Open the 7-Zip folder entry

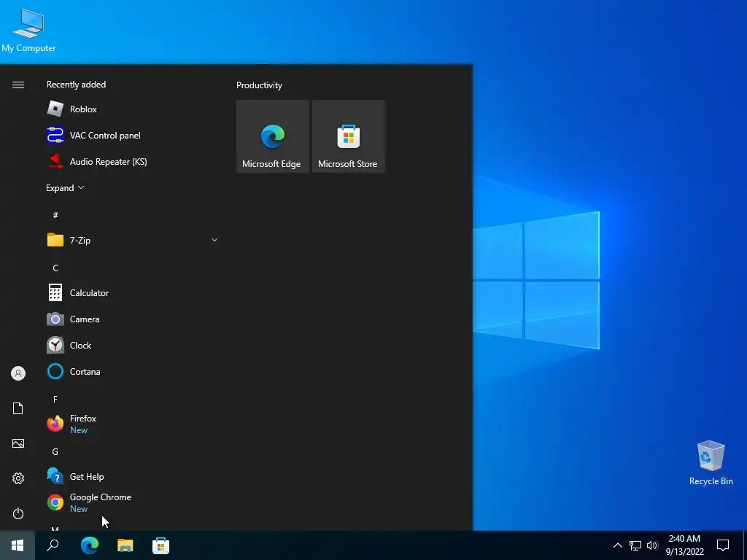pos(133,240)
